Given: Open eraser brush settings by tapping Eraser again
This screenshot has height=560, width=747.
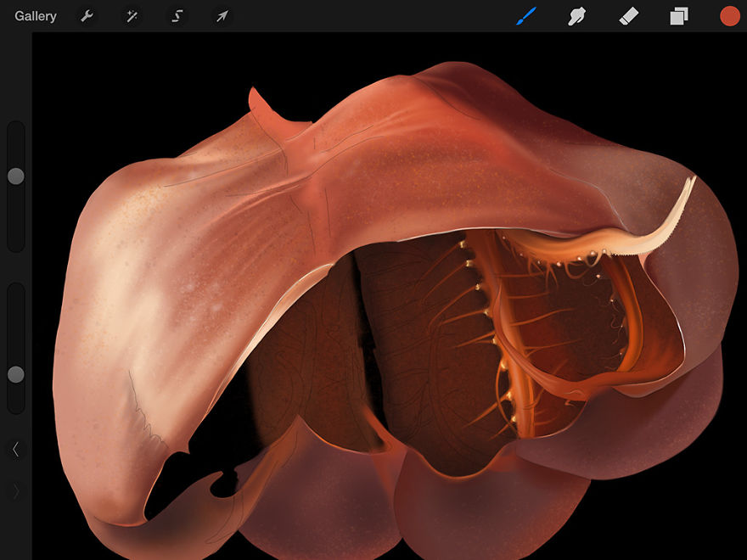Looking at the screenshot, I should pyautogui.click(x=628, y=15).
